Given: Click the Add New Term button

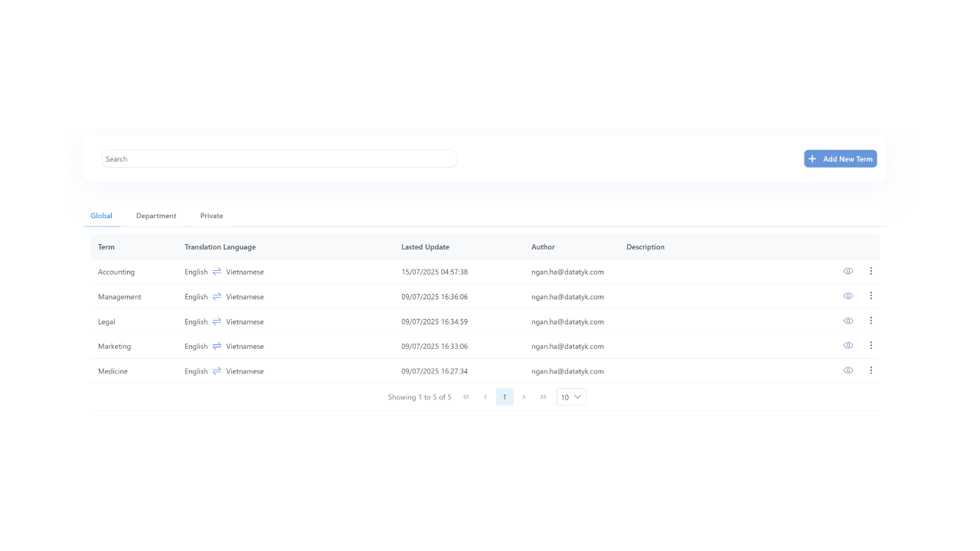Looking at the screenshot, I should (x=841, y=159).
